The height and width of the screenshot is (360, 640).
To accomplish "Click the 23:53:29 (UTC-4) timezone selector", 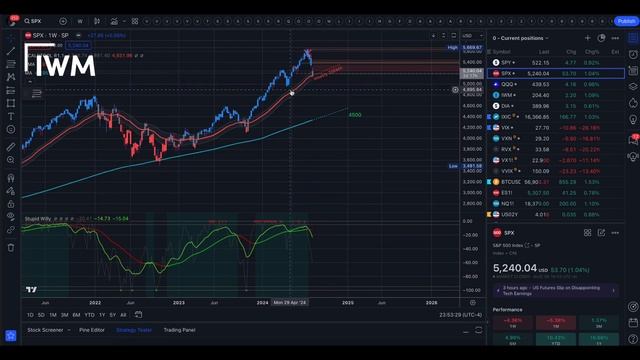I will pyautogui.click(x=460, y=315).
